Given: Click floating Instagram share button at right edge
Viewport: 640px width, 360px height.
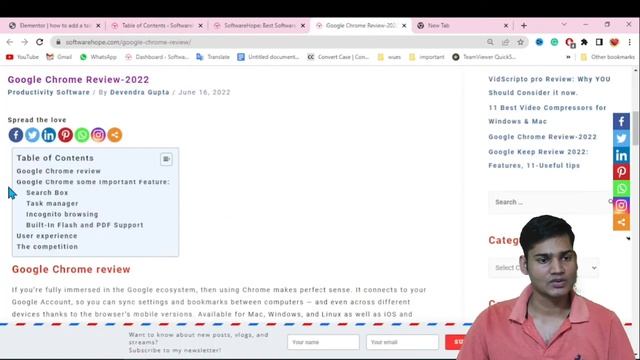Looking at the screenshot, I should [x=621, y=205].
